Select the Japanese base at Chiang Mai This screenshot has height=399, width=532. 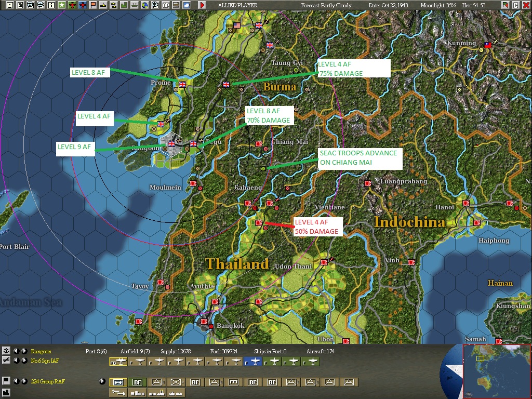coord(259,144)
